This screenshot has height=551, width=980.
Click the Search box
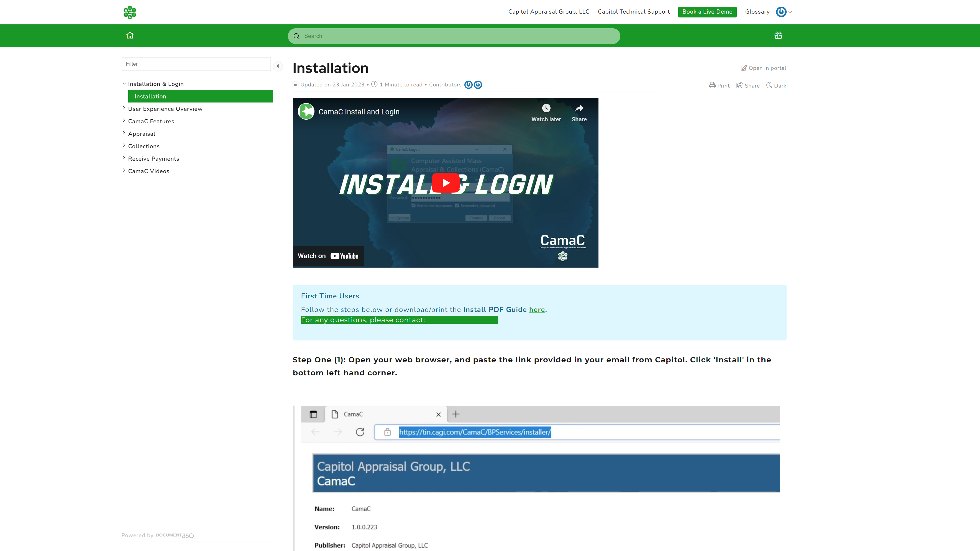[x=454, y=36]
